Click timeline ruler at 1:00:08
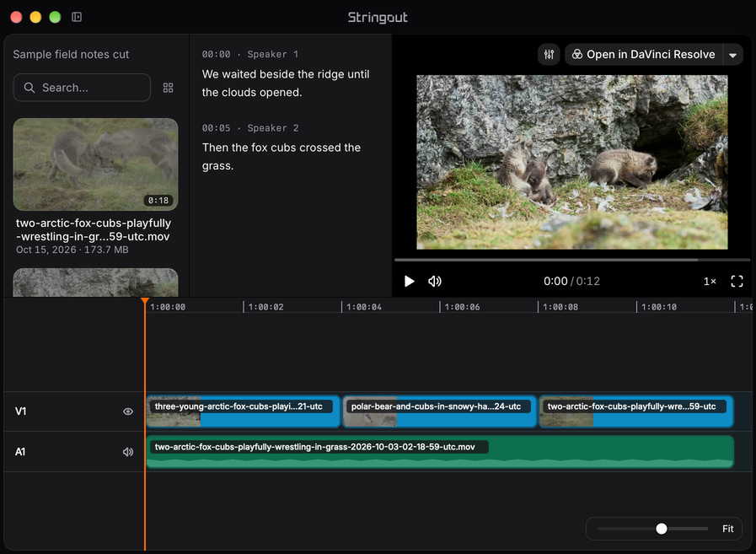This screenshot has width=756, height=554. click(560, 307)
